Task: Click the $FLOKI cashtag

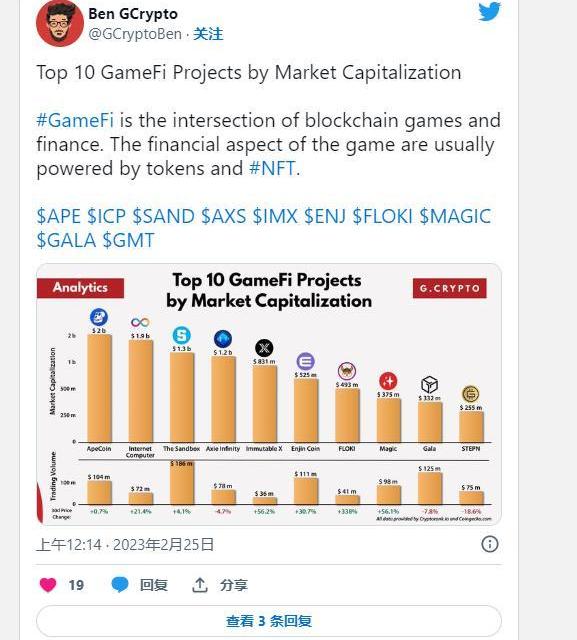Action: point(382,216)
